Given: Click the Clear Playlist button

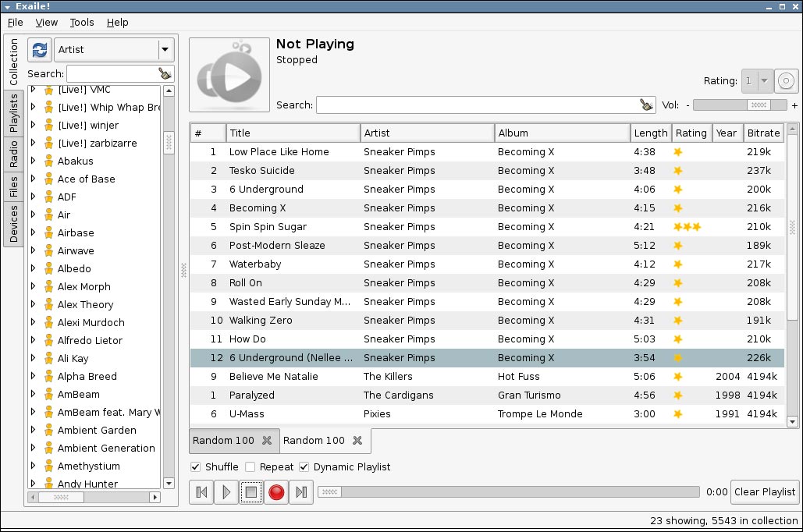Looking at the screenshot, I should pyautogui.click(x=765, y=491).
